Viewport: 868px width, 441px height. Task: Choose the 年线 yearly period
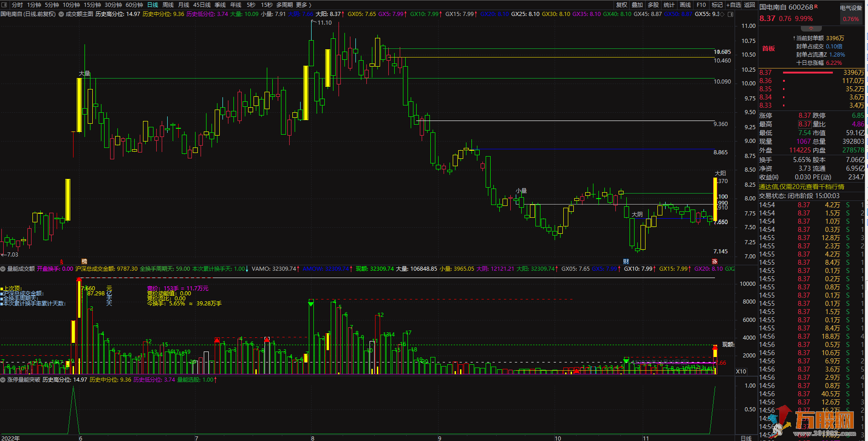pyautogui.click(x=236, y=5)
